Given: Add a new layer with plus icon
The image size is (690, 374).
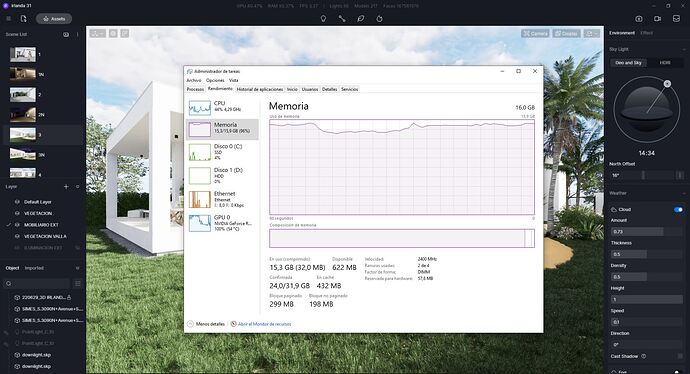Looking at the screenshot, I should click(x=66, y=187).
